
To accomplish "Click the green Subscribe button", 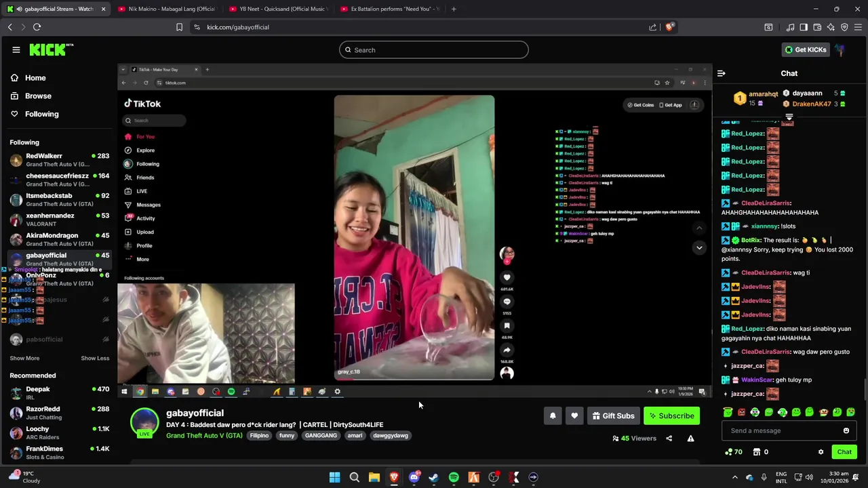I will coord(671,416).
